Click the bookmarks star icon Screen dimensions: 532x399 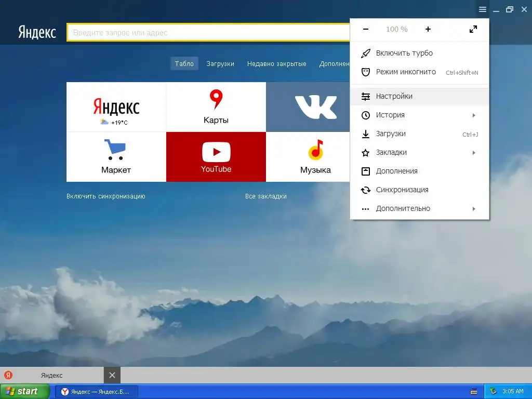click(x=365, y=153)
